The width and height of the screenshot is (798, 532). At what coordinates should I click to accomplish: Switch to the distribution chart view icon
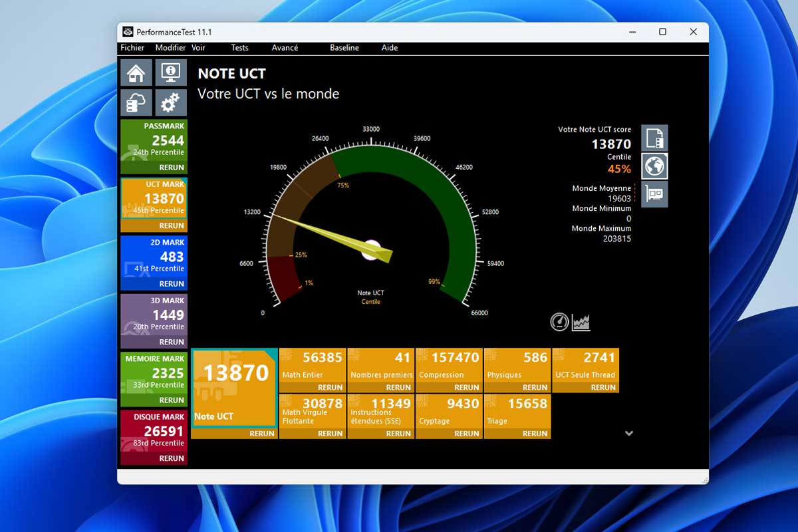581,323
